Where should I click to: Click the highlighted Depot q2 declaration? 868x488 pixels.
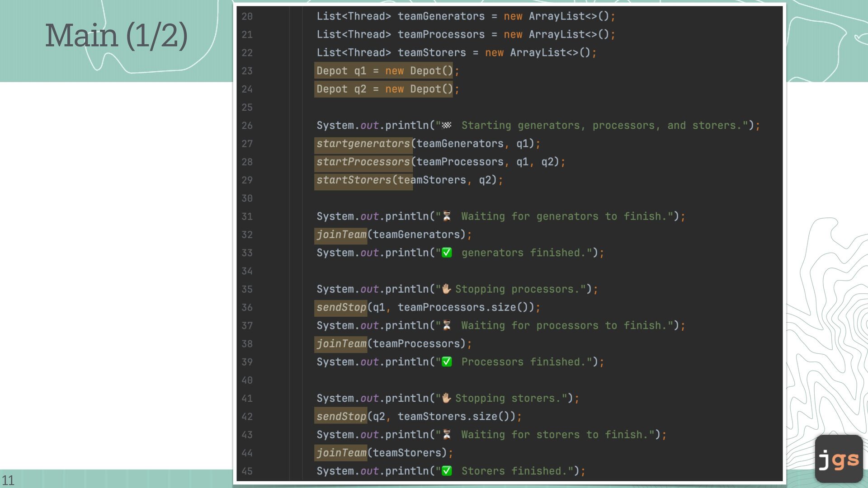click(383, 89)
